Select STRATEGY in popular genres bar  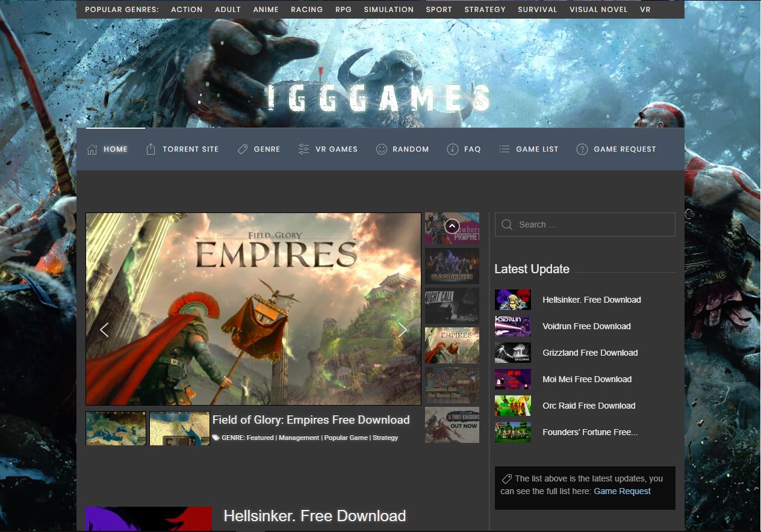click(485, 10)
